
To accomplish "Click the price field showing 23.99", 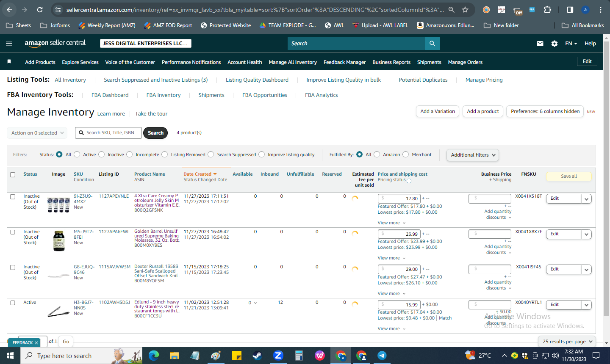I will click(x=399, y=234).
